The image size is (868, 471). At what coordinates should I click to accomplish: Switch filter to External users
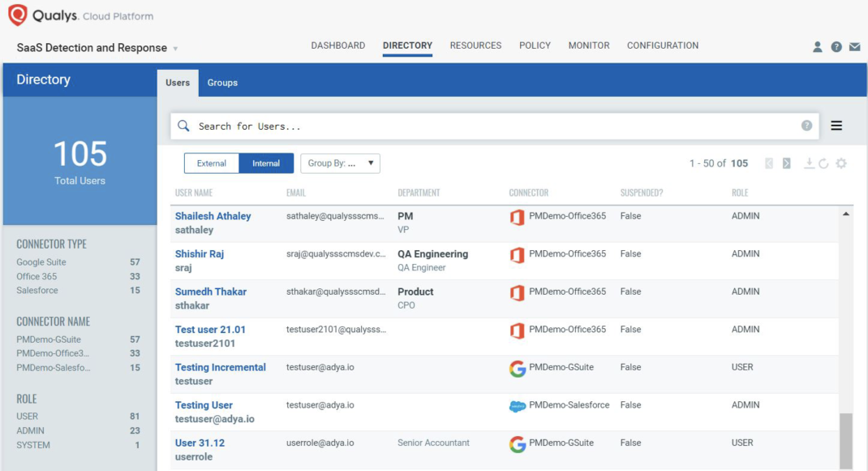coord(212,163)
